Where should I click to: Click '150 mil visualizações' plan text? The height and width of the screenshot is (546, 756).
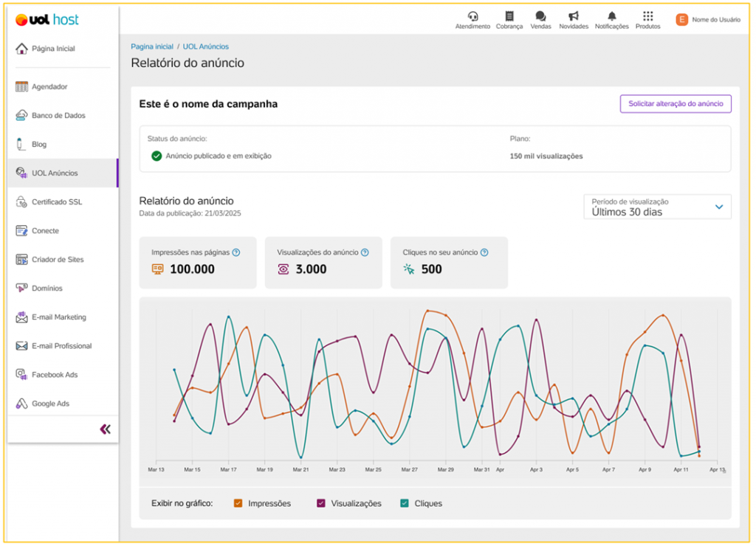pos(546,156)
